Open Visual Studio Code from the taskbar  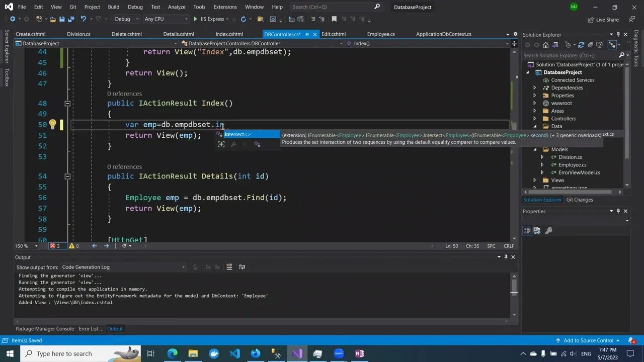click(x=234, y=353)
